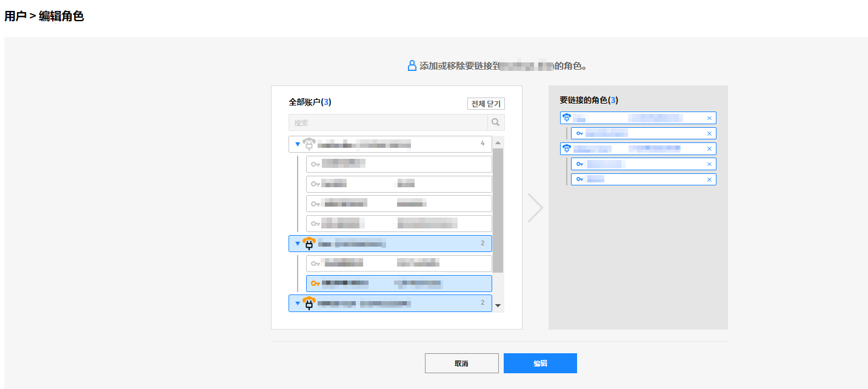The image size is (868, 389).
Task: Remove the last linked role entry
Action: pyautogui.click(x=709, y=179)
